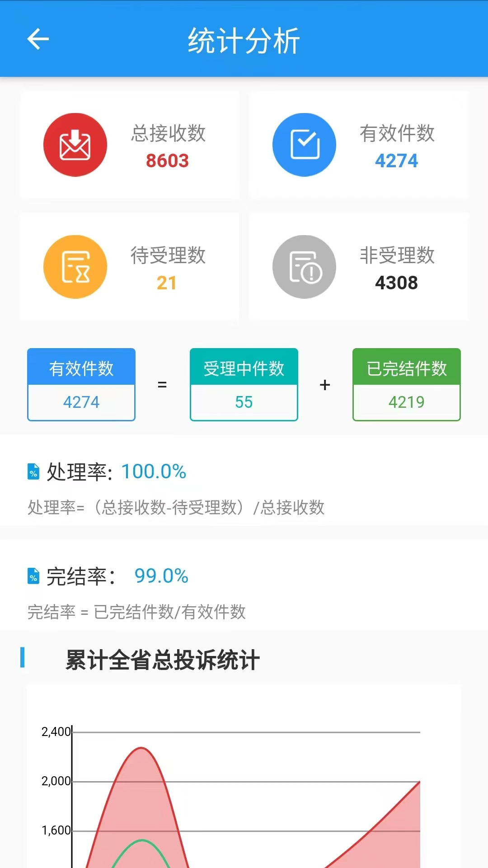Tap the green curve in the chart
488x868 pixels.
click(x=142, y=841)
